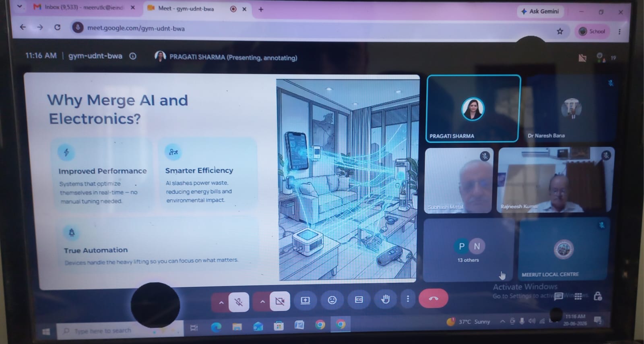Screen dimensions: 644x344
Task: Click the microphone site permission icon in address bar
Action: coord(78,27)
